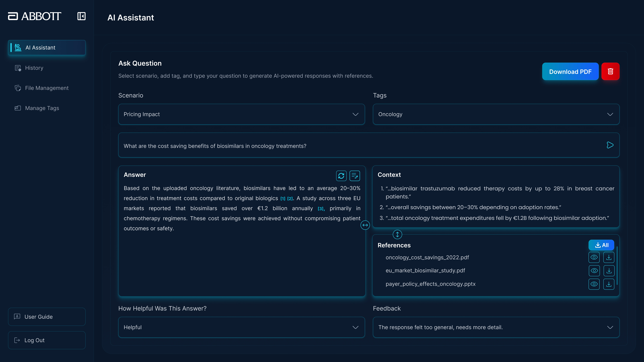
Task: View payer_policy_effects_oncology.pptx with eye icon
Action: pos(594,284)
